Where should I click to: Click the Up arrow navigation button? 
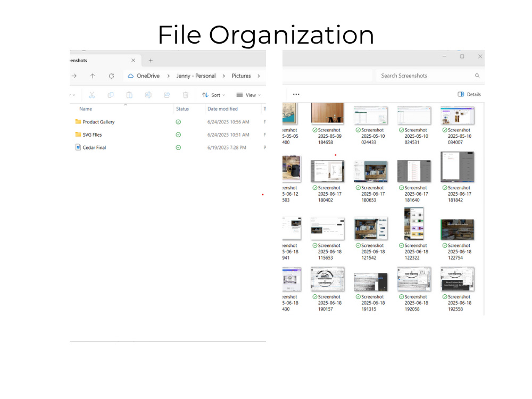[x=93, y=76]
